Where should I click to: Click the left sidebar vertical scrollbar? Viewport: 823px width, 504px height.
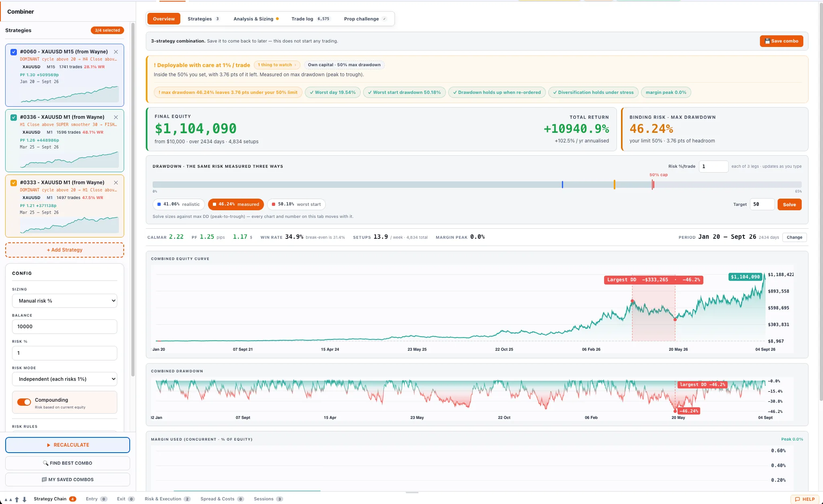pyautogui.click(x=133, y=201)
